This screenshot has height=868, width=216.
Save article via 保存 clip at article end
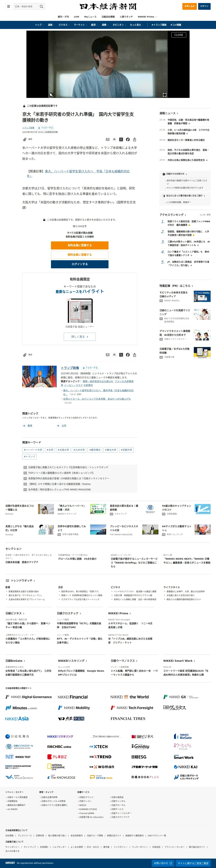coord(28,355)
